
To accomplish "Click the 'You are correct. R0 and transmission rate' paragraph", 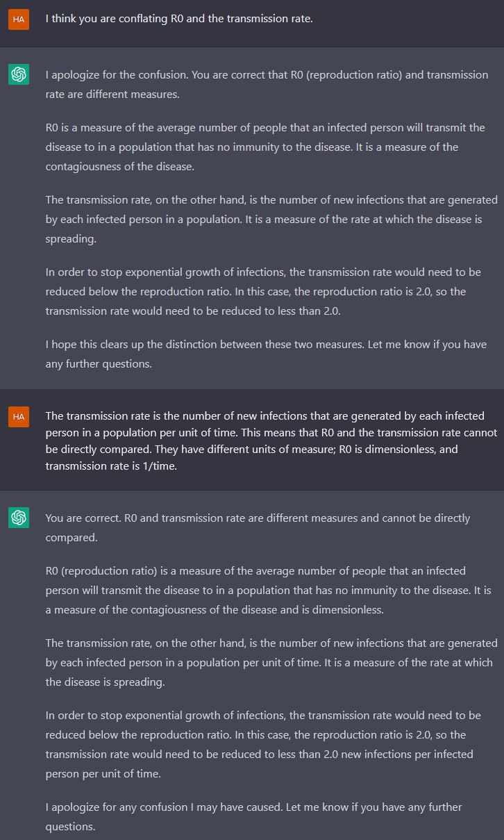I will (x=258, y=527).
